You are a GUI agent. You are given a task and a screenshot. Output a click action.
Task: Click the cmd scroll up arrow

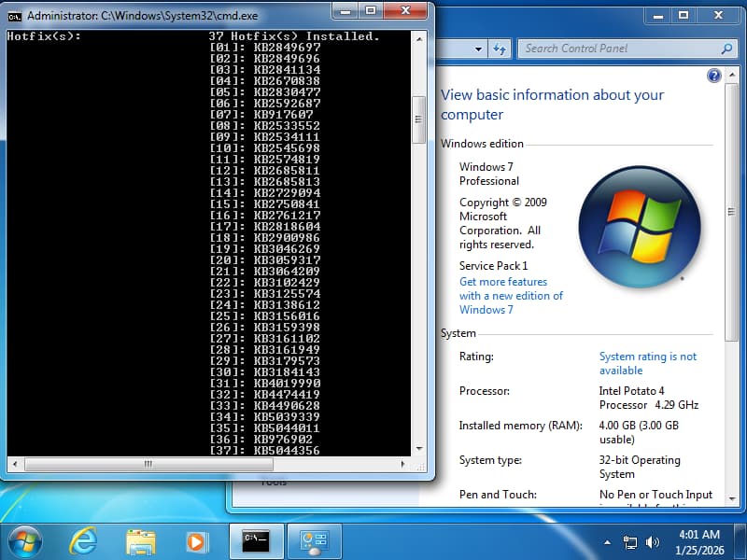coord(418,39)
